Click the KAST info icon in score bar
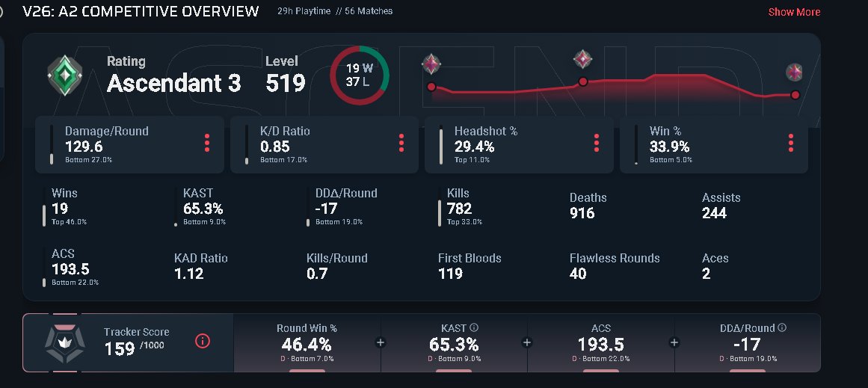 [474, 327]
